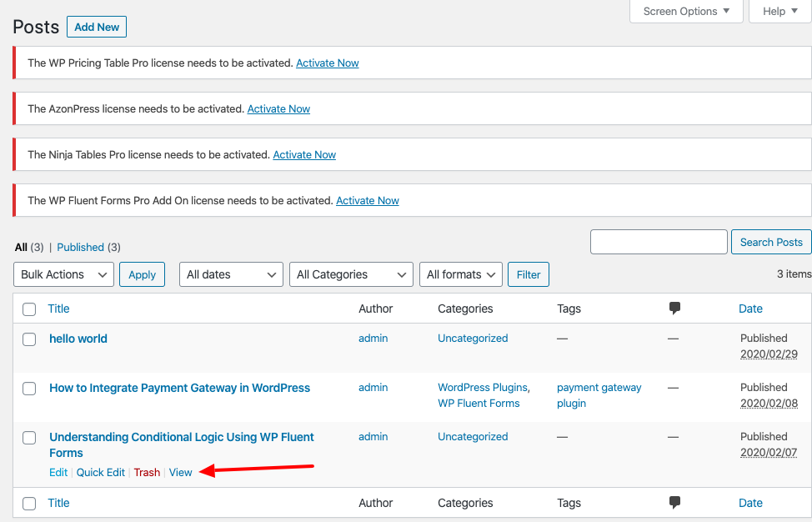This screenshot has height=522, width=812.
Task: Open the All Categories dropdown
Action: point(351,274)
